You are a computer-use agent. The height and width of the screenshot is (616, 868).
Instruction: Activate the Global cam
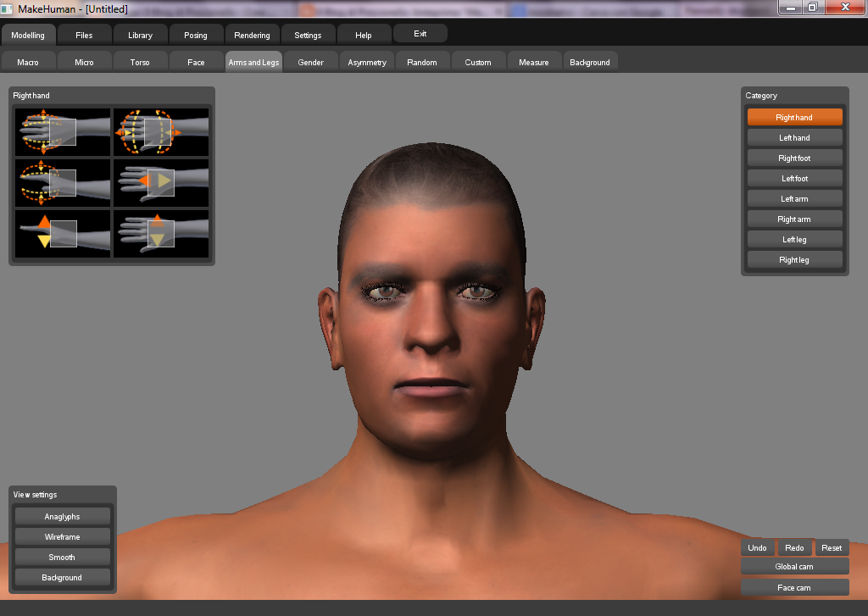(x=794, y=566)
